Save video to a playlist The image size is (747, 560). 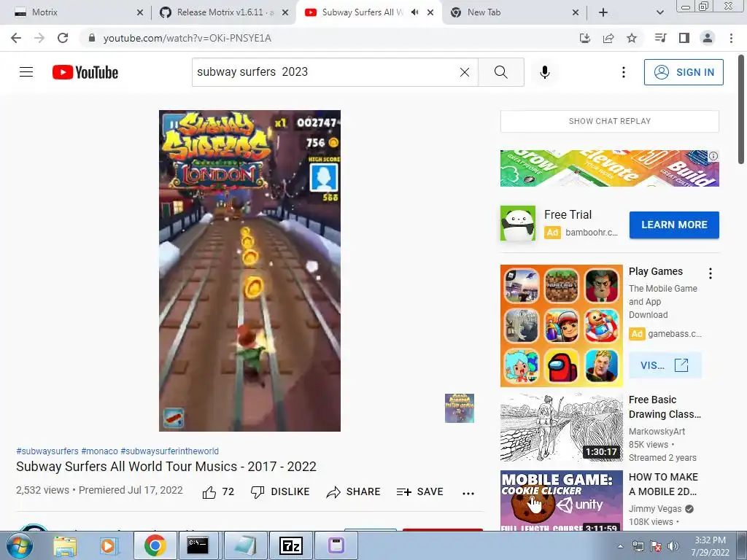pyautogui.click(x=419, y=492)
